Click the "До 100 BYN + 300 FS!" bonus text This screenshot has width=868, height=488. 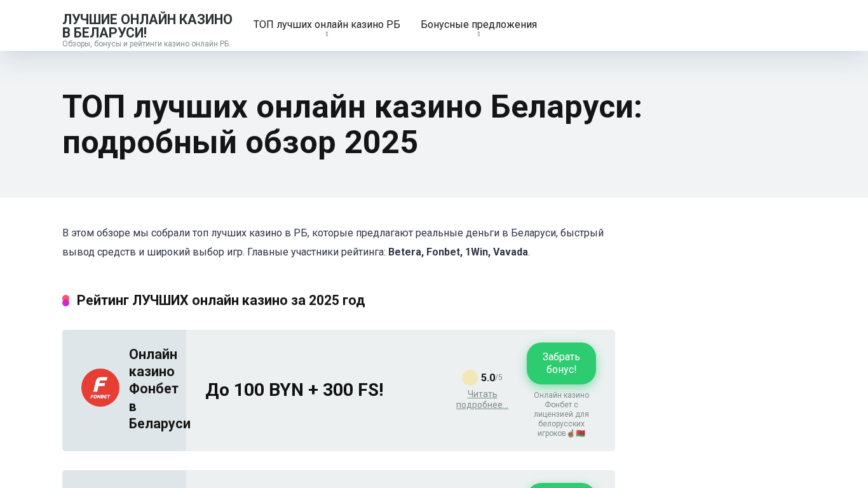[294, 390]
